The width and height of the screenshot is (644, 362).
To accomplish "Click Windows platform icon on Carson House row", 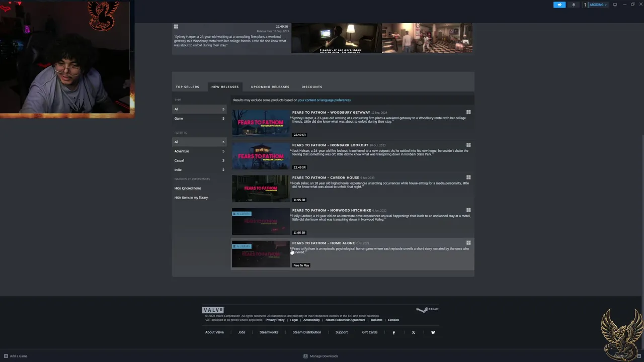I will tap(468, 177).
